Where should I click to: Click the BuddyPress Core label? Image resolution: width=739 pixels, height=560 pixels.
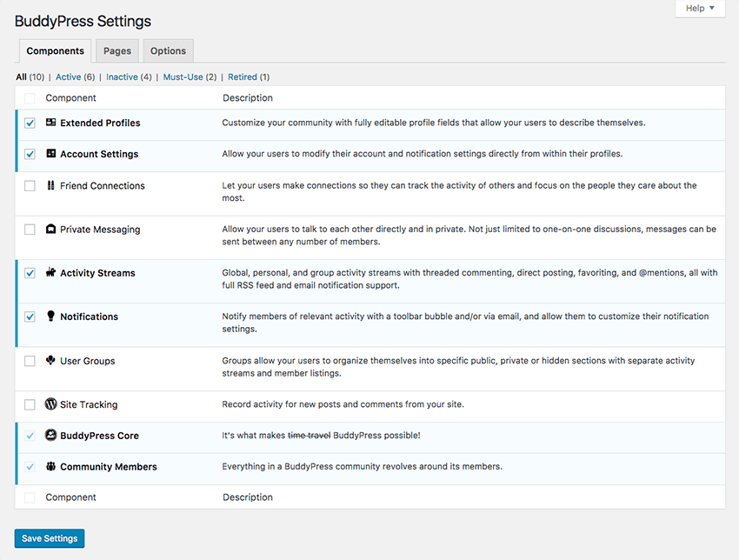pyautogui.click(x=99, y=436)
